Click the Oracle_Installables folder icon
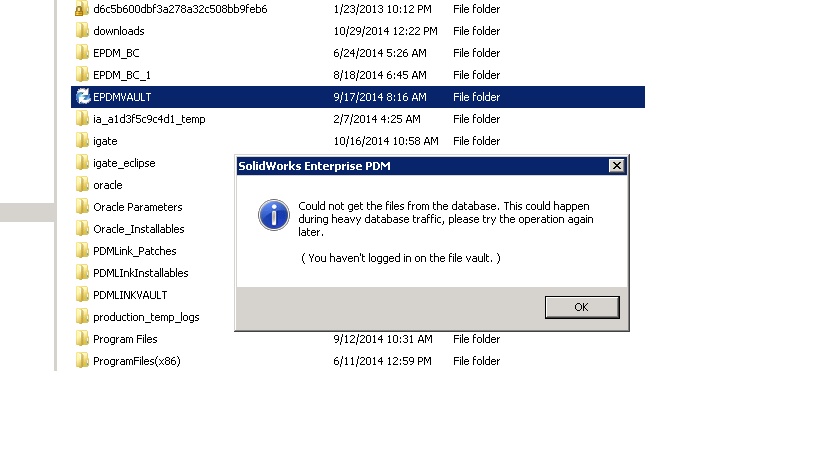819x460 pixels. pyautogui.click(x=82, y=229)
